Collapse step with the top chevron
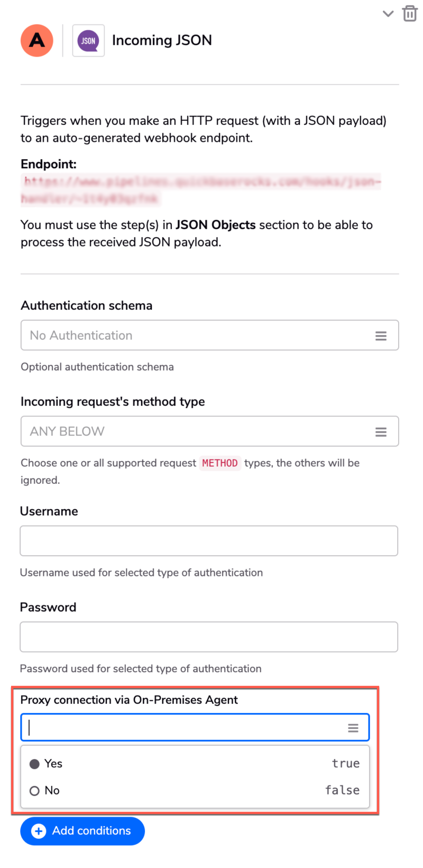 click(x=388, y=14)
